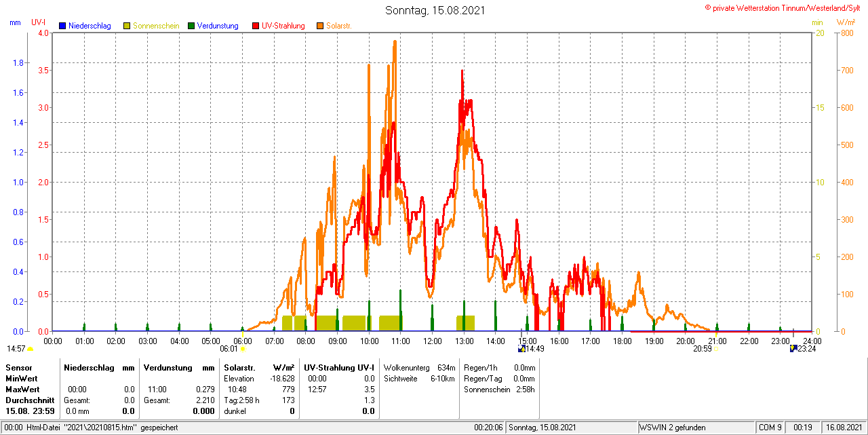
Task: Click the MinWert row label
Action: (21, 378)
